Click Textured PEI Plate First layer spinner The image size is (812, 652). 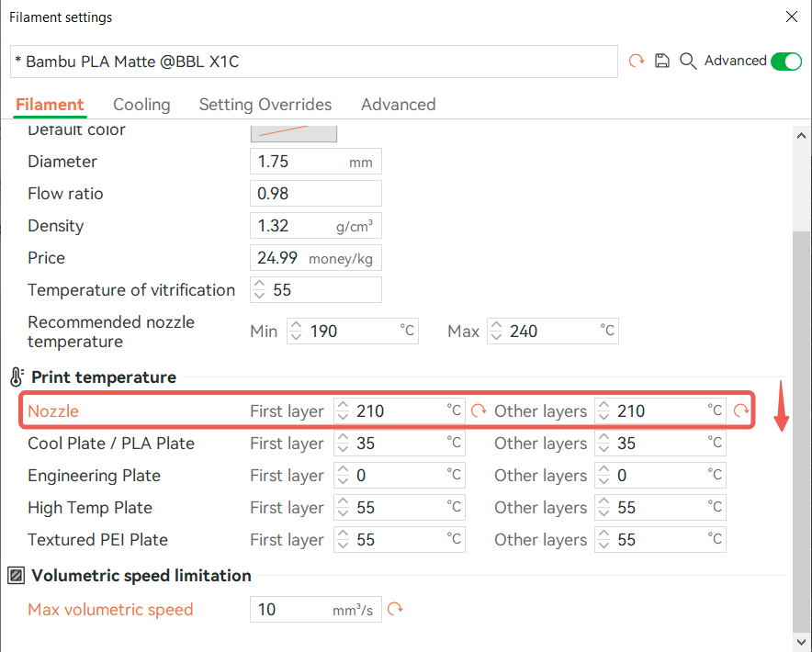coord(343,540)
